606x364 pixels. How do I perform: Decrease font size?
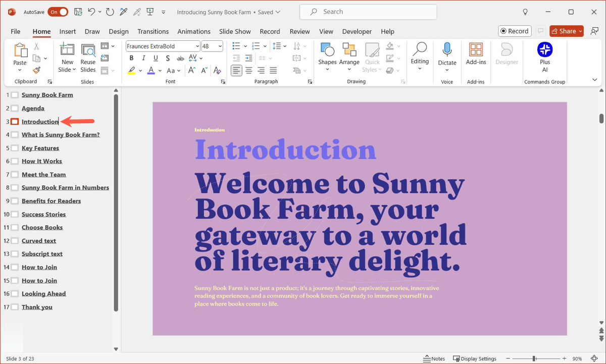coord(205,71)
